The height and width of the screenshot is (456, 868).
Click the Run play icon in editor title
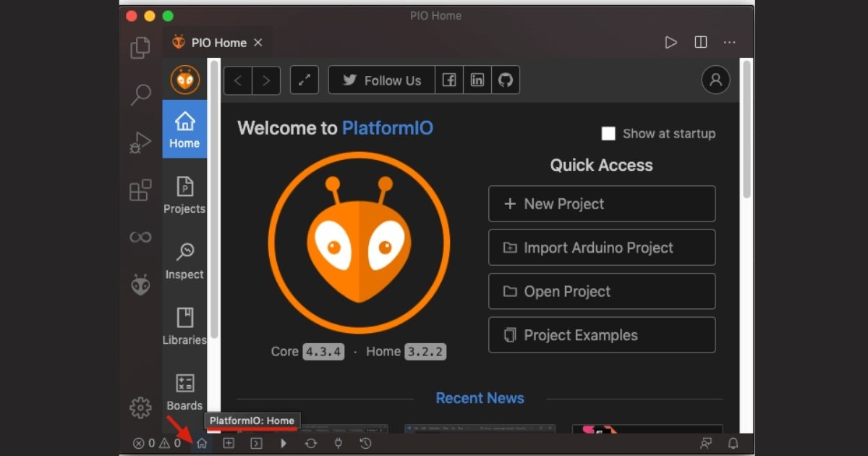(671, 43)
